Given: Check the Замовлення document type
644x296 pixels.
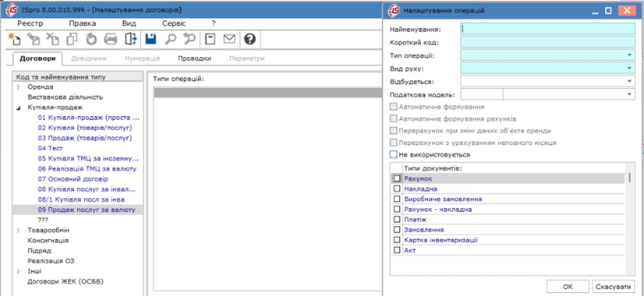Looking at the screenshot, I should [397, 230].
